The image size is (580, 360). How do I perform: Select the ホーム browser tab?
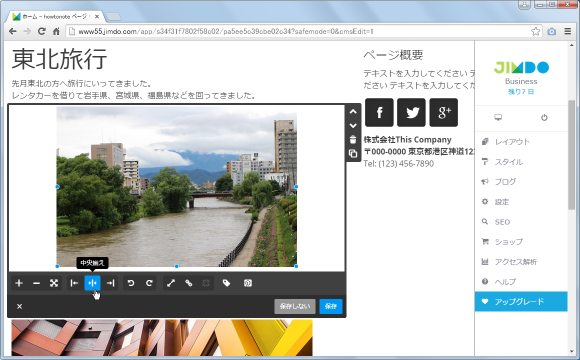[x=55, y=17]
